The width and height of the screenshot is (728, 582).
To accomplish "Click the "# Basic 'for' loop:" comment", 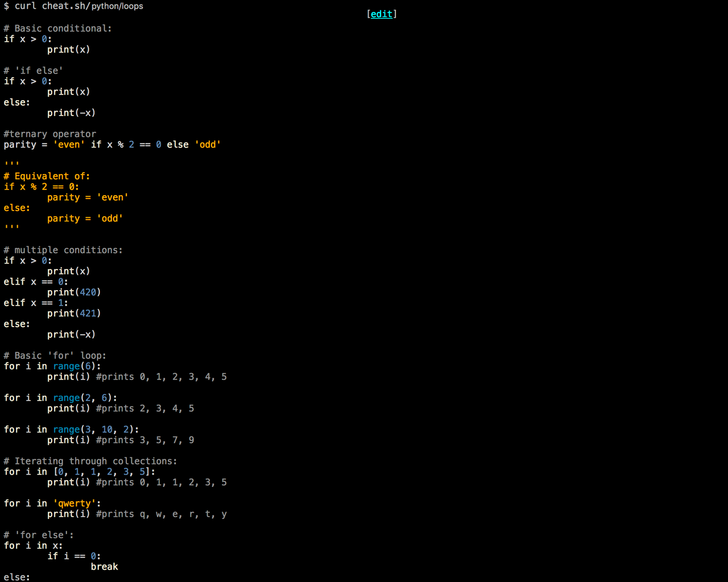I will tap(55, 356).
